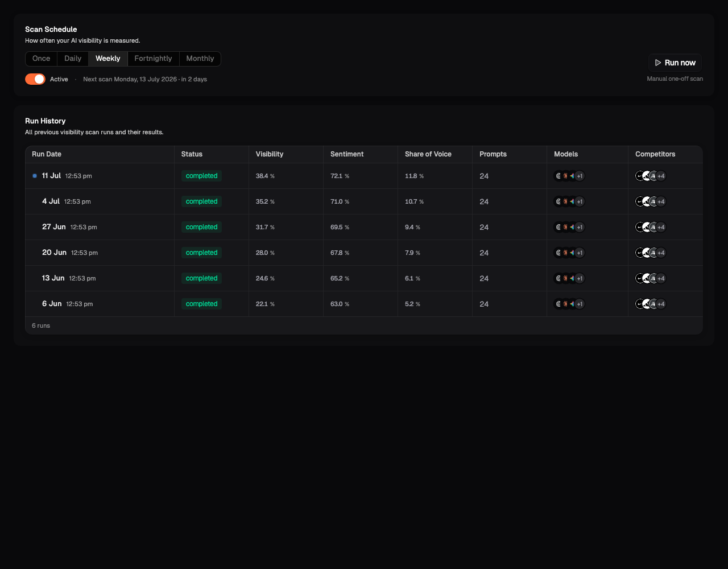The width and height of the screenshot is (728, 569).
Task: Click the Gemini model icon in the 11 Jul row
Action: (x=572, y=176)
